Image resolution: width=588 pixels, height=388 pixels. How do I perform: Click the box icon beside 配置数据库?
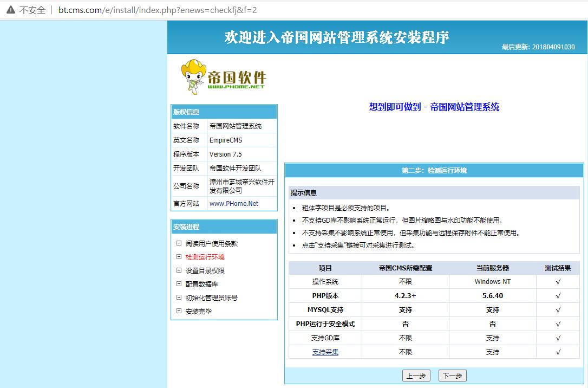point(179,283)
